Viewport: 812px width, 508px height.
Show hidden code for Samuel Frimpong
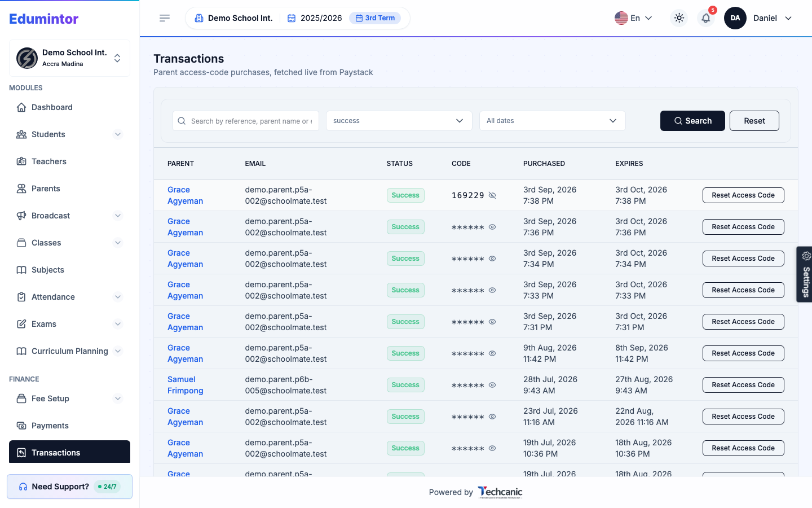(492, 385)
